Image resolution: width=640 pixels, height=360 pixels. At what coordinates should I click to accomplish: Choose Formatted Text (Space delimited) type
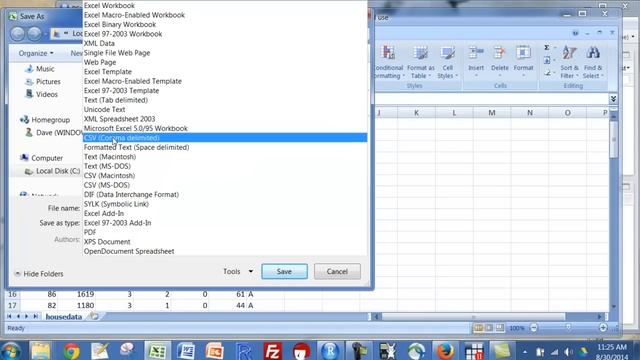coord(225,147)
